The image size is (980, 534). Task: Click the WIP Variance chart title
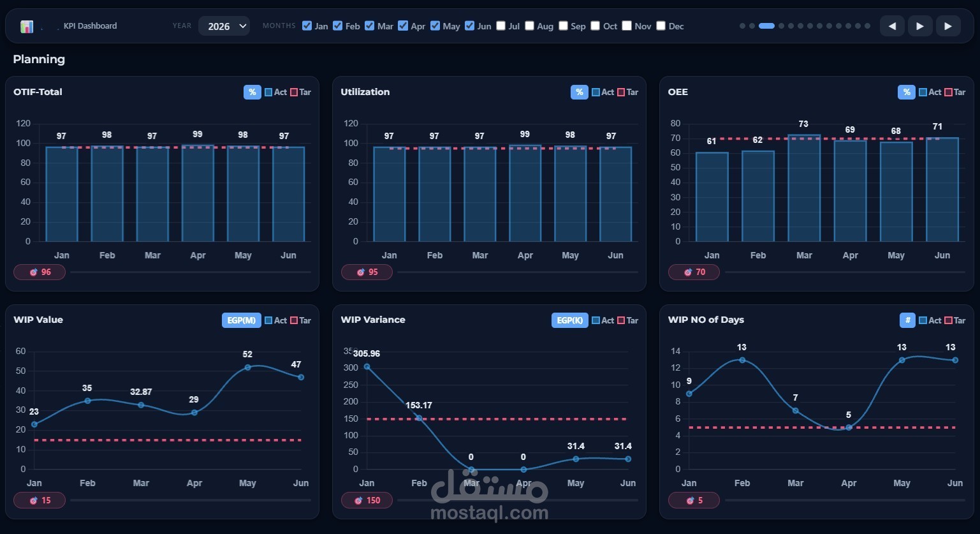click(373, 320)
